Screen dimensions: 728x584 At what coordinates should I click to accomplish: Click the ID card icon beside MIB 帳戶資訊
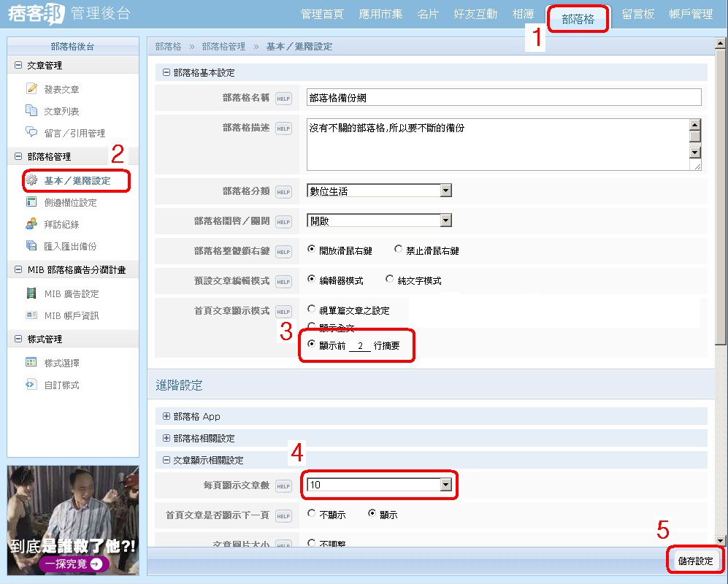[31, 315]
